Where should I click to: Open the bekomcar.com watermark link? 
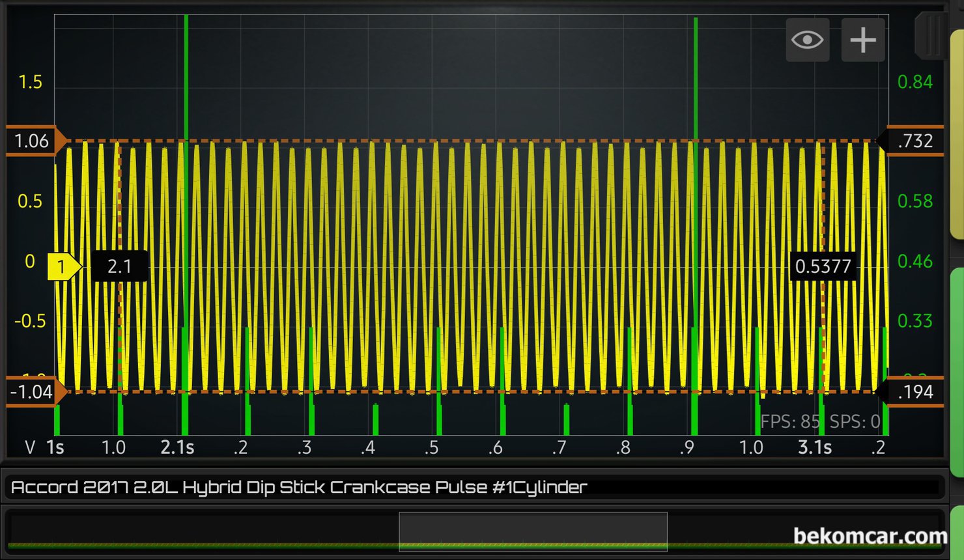coord(870,536)
